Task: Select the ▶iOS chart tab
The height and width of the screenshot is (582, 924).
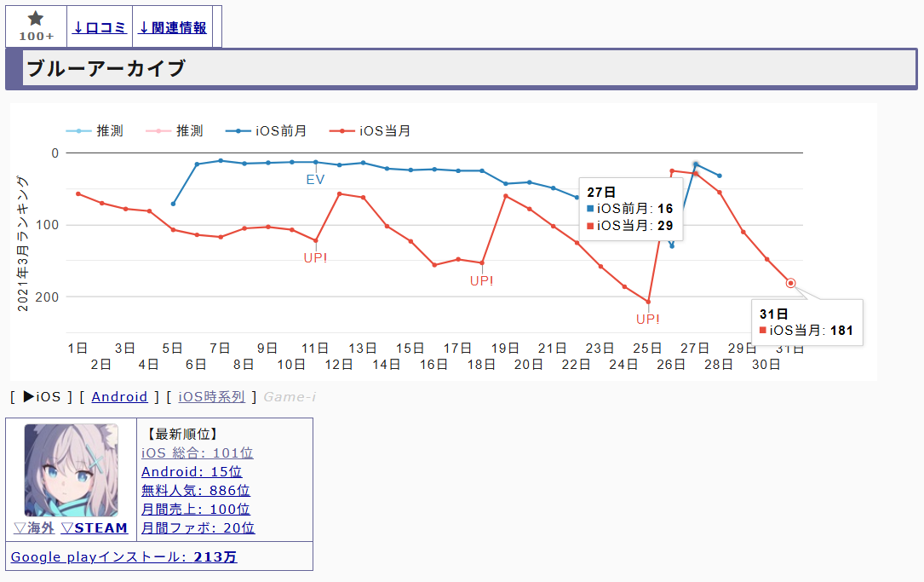Action: tap(42, 397)
